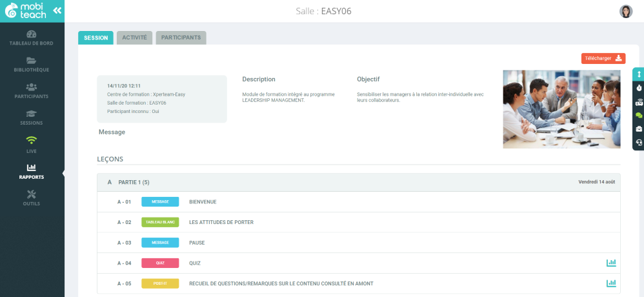Image resolution: width=644 pixels, height=297 pixels.
Task: Open the Live section
Action: 31,145
